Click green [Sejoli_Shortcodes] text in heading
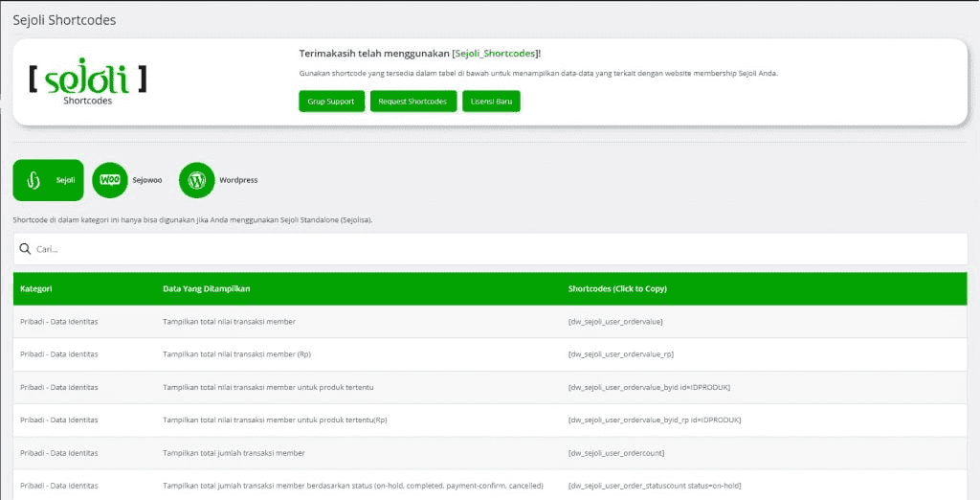 coord(496,54)
